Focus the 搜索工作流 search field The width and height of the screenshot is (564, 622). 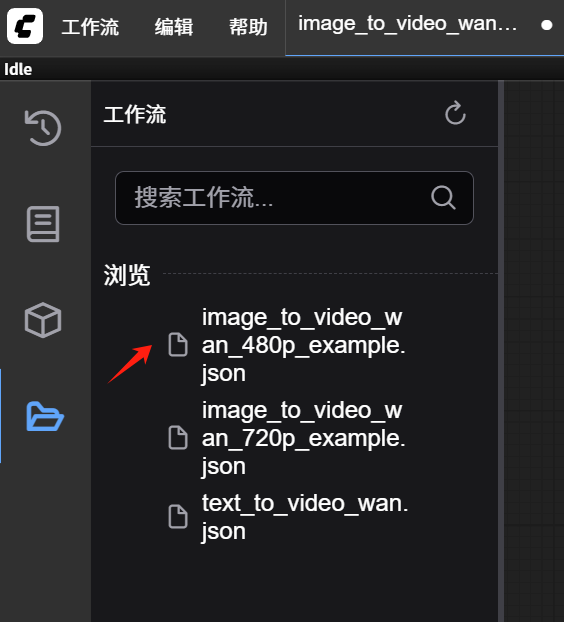294,198
